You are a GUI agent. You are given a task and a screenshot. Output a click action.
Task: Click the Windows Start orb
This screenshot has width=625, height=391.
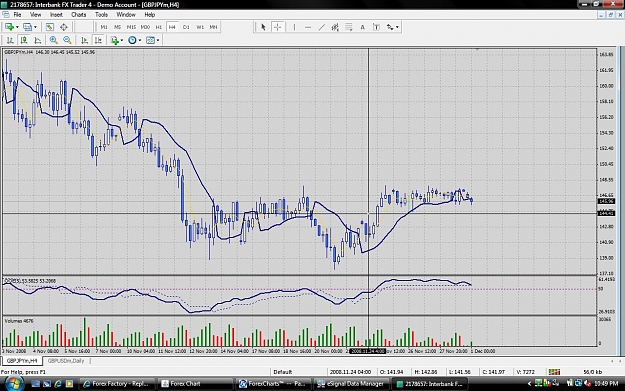(x=14, y=383)
